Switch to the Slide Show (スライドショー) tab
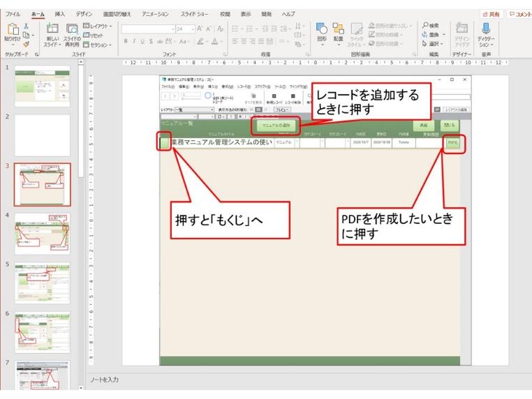Screen dimensions: 532x399 coord(194,14)
